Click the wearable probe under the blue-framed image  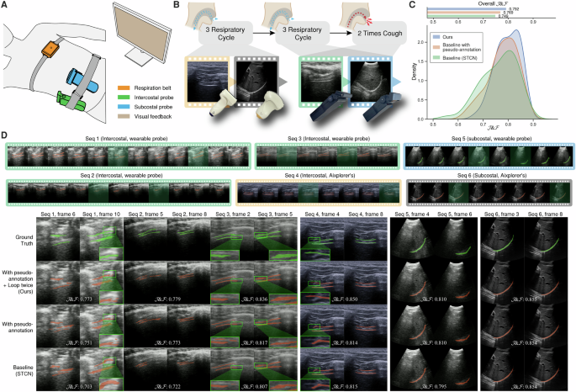pyautogui.click(x=383, y=108)
